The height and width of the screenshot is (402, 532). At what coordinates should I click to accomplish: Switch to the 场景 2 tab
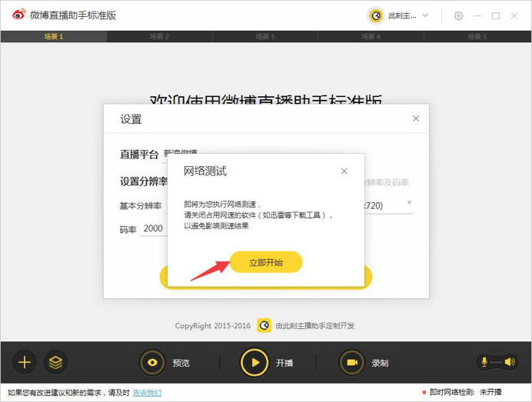[159, 36]
